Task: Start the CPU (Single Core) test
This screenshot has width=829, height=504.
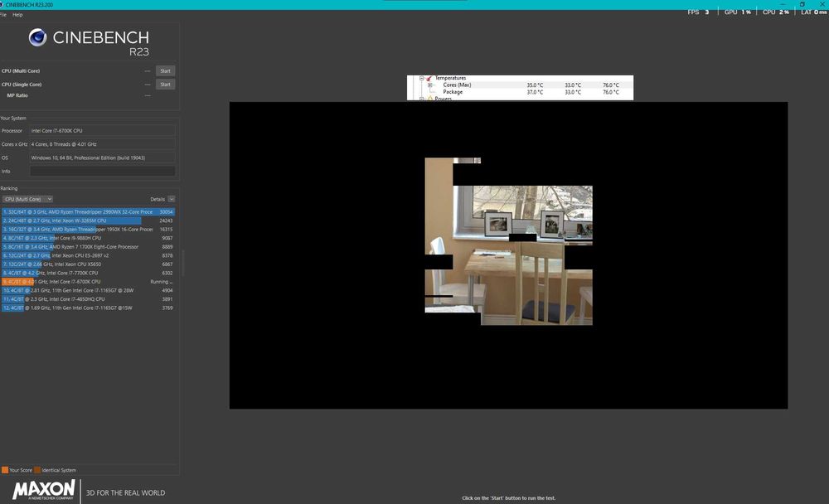Action: point(166,85)
